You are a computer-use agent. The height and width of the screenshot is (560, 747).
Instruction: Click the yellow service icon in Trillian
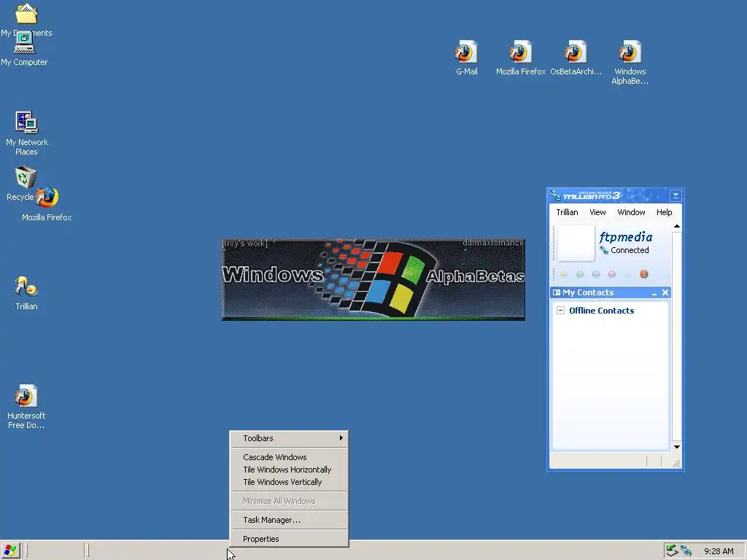pos(564,274)
